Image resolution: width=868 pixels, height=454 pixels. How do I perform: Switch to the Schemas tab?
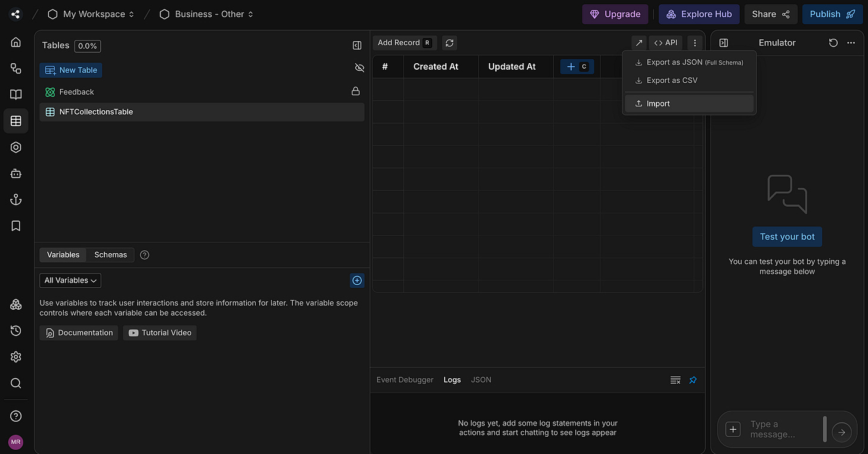click(110, 255)
